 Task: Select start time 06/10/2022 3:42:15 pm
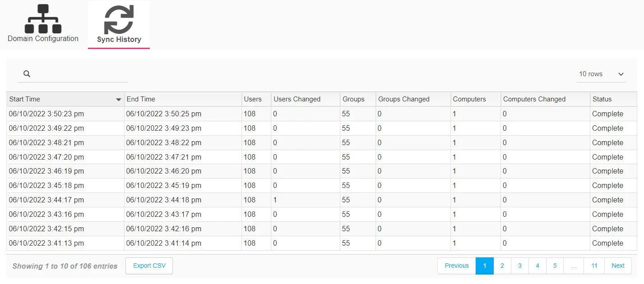pos(46,229)
